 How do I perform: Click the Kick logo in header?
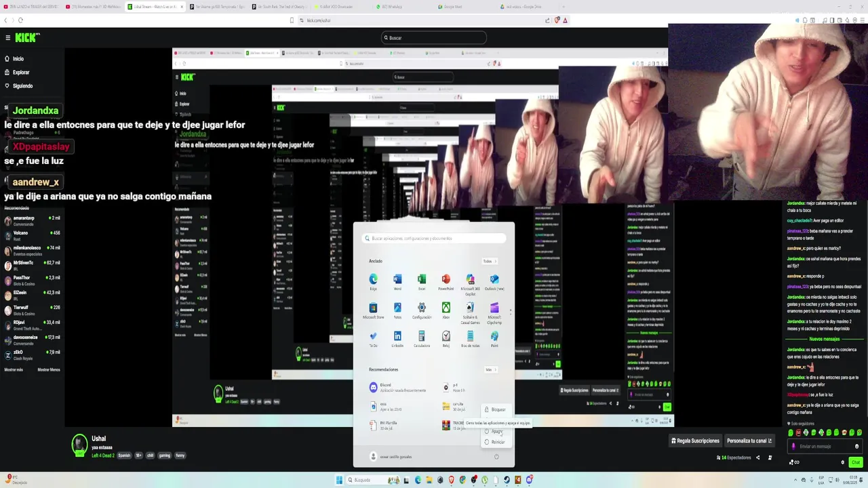27,38
